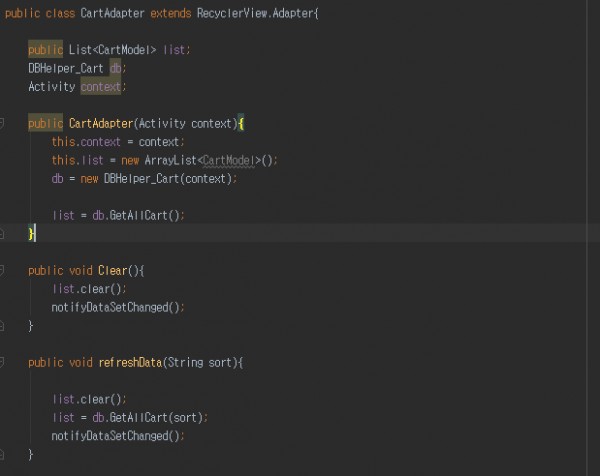Click 'this.list' in the ArrayList assignment
This screenshot has width=600, height=476.
pos(78,160)
